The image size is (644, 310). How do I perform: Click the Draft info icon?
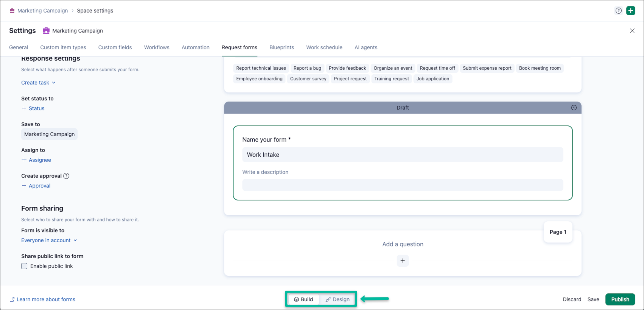(x=574, y=108)
